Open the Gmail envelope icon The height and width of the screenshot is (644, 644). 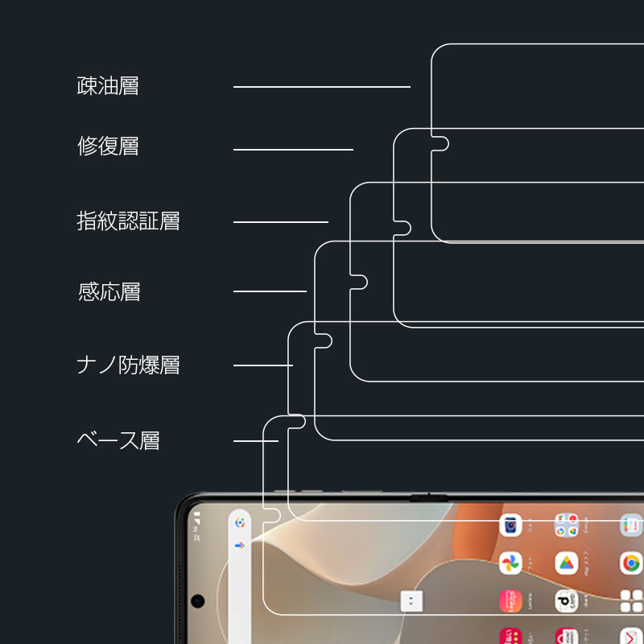(x=631, y=636)
